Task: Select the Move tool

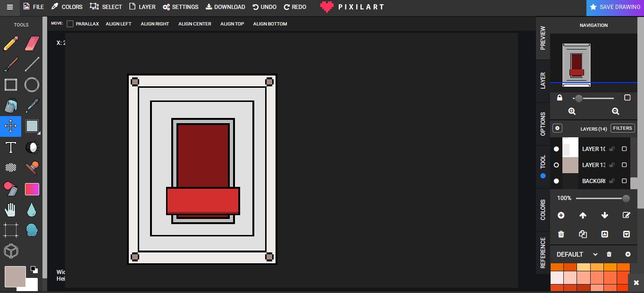Action: (x=11, y=126)
